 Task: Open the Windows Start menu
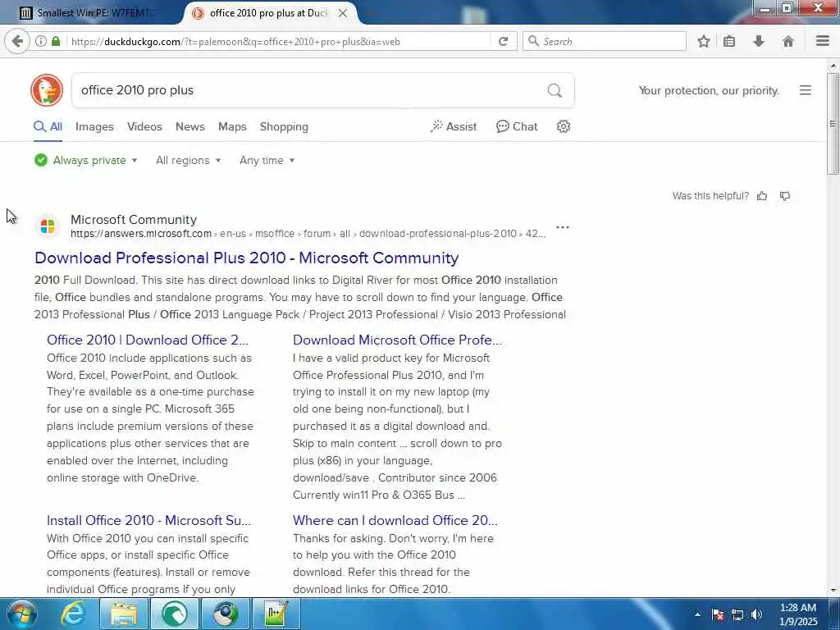(x=21, y=614)
